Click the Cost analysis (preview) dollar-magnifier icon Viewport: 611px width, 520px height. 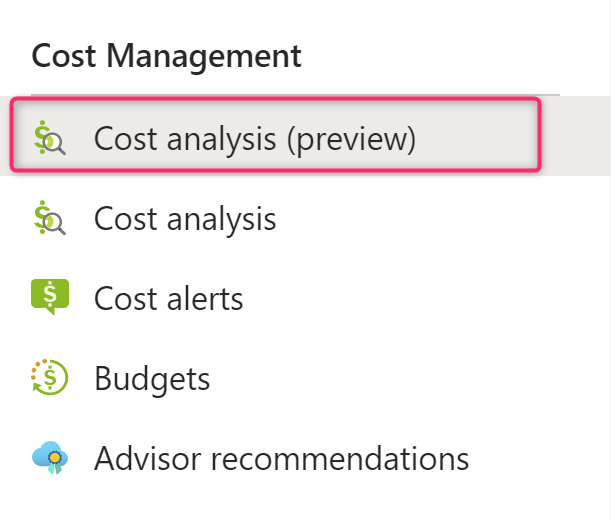49,139
